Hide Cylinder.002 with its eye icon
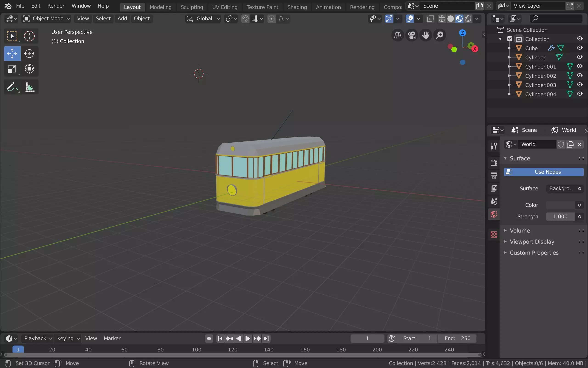Image resolution: width=588 pixels, height=368 pixels. [580, 76]
